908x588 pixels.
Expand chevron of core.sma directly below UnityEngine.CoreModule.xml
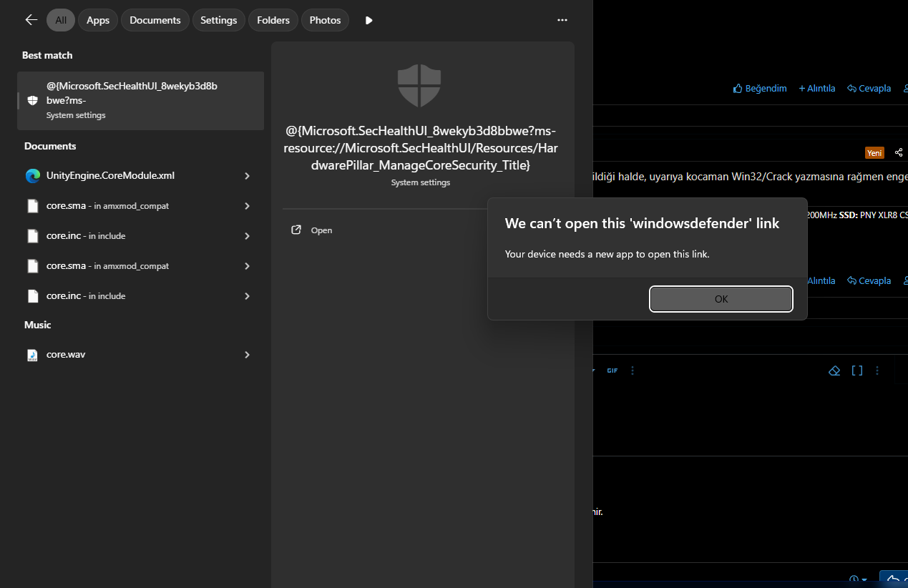(x=247, y=205)
